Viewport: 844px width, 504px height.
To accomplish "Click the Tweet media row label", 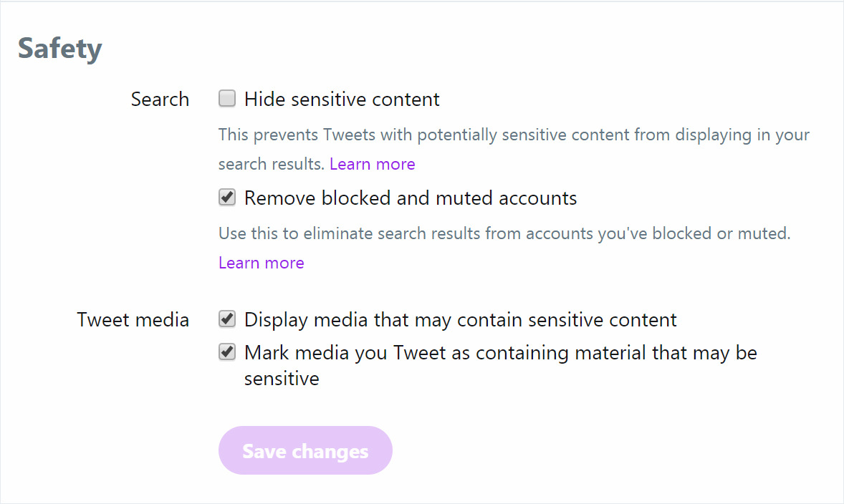I will click(x=133, y=319).
